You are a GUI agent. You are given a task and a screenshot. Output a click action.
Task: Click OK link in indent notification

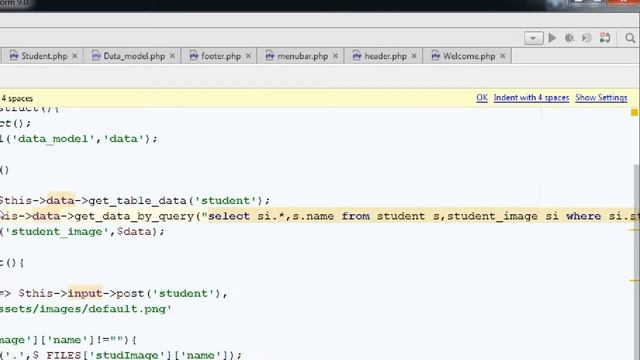[482, 98]
